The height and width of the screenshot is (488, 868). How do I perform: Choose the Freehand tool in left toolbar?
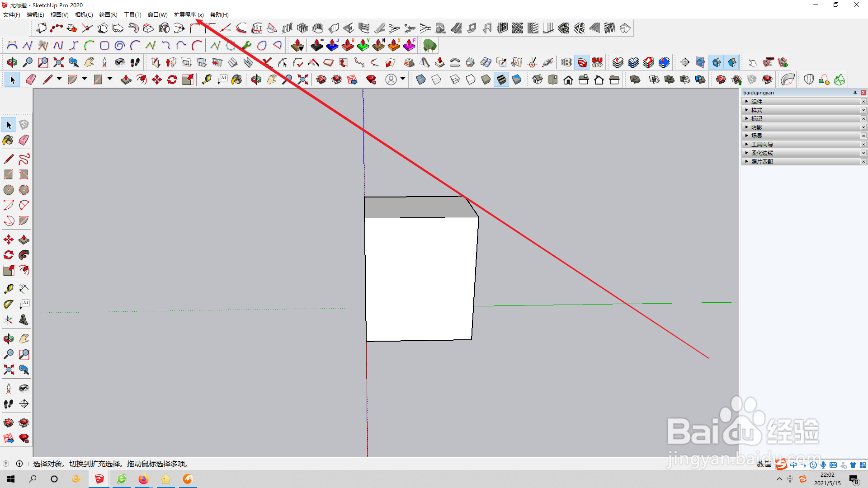pyautogui.click(x=24, y=159)
